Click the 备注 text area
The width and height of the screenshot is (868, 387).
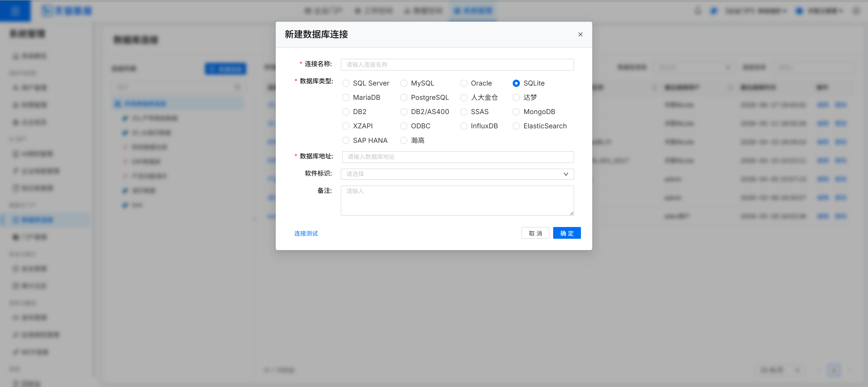(457, 201)
